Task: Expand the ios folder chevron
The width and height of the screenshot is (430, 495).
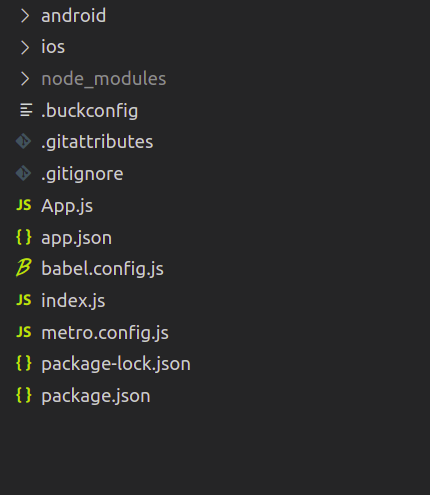Action: [x=25, y=47]
